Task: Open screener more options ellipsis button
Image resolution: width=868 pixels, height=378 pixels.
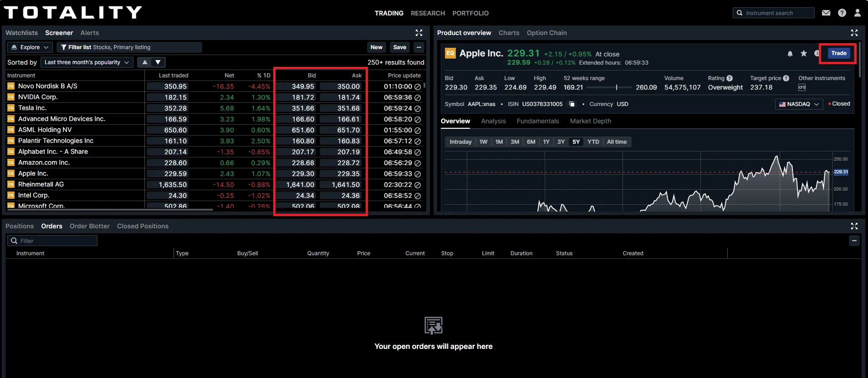Action: pyautogui.click(x=419, y=47)
